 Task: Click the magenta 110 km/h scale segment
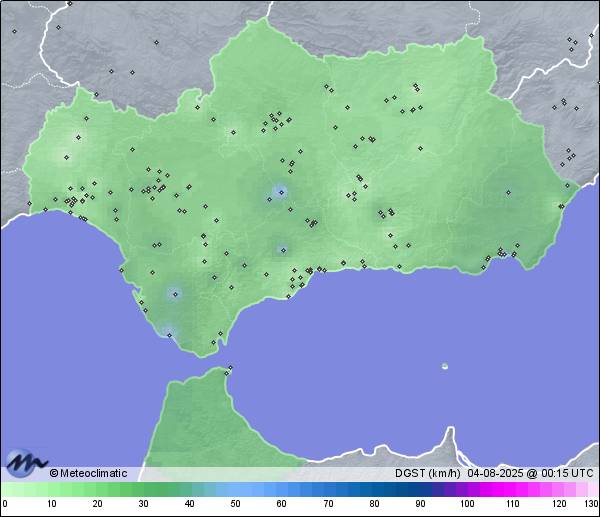click(x=512, y=489)
